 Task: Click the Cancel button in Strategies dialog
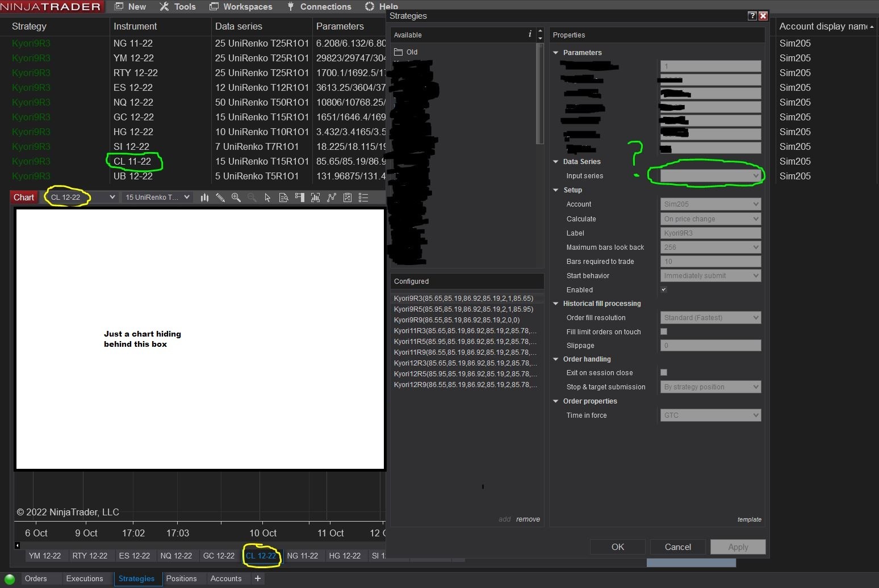coord(678,547)
